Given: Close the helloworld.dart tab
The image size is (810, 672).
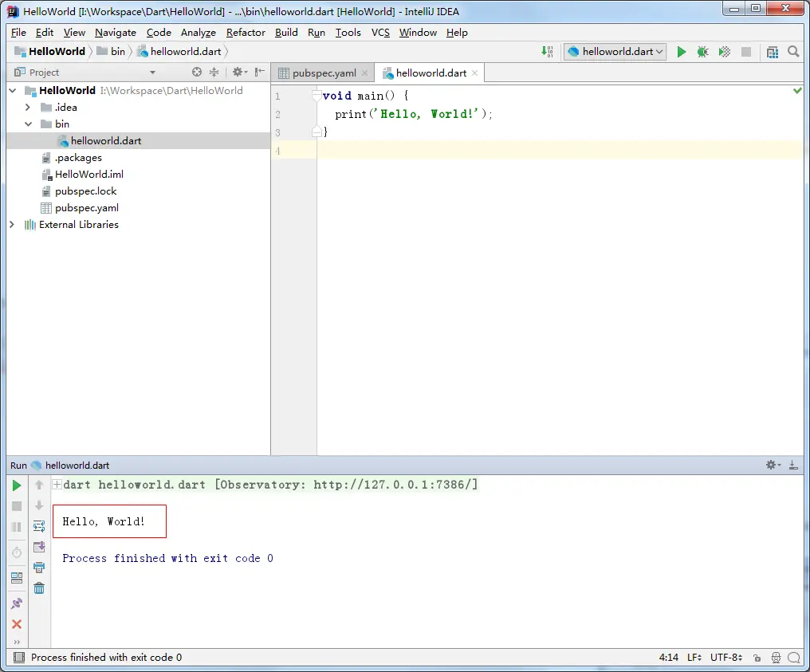Looking at the screenshot, I should tap(474, 73).
